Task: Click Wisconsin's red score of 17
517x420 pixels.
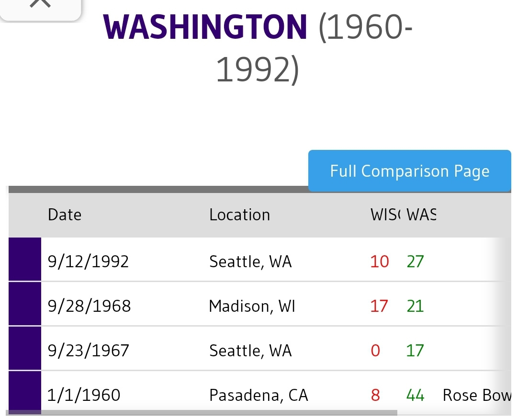Action: (379, 306)
